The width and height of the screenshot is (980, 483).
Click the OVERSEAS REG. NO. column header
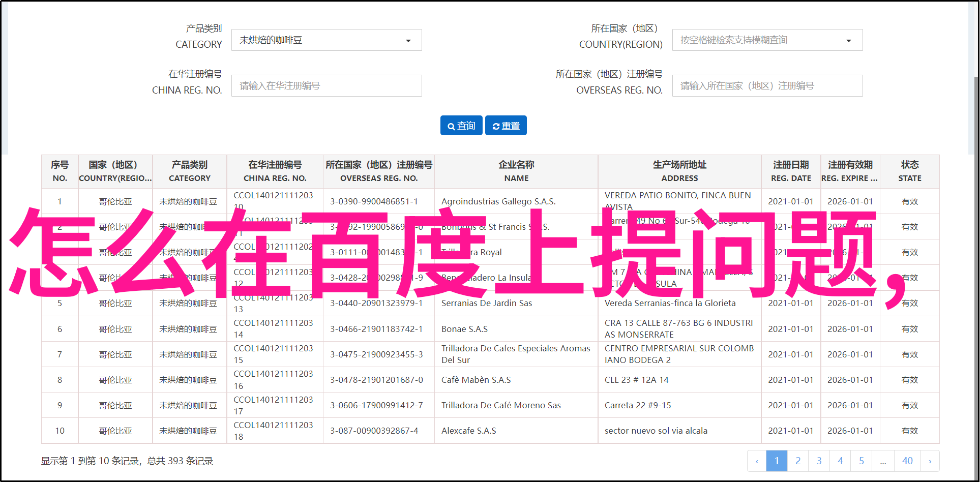(x=379, y=172)
